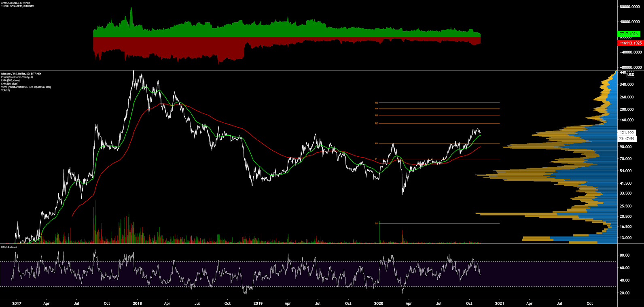Click the 20.500 price axis label
This screenshot has width=644, height=307.
pos(625,216)
